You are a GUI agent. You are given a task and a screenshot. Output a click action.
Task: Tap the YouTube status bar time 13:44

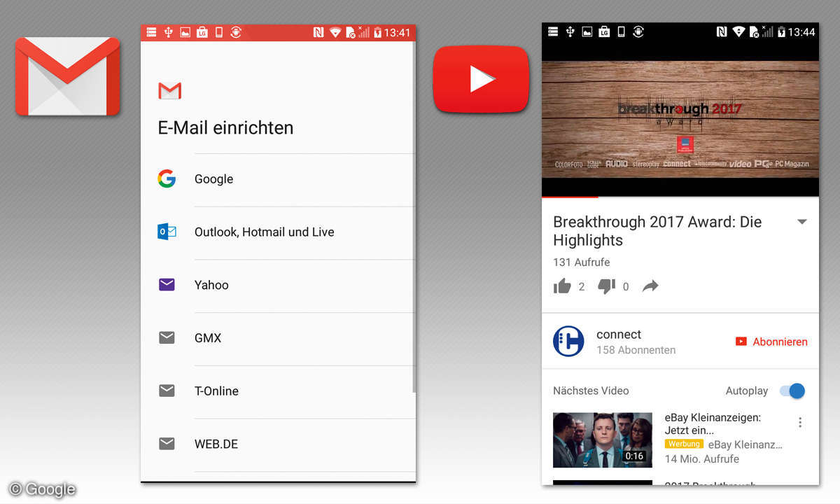coord(801,32)
